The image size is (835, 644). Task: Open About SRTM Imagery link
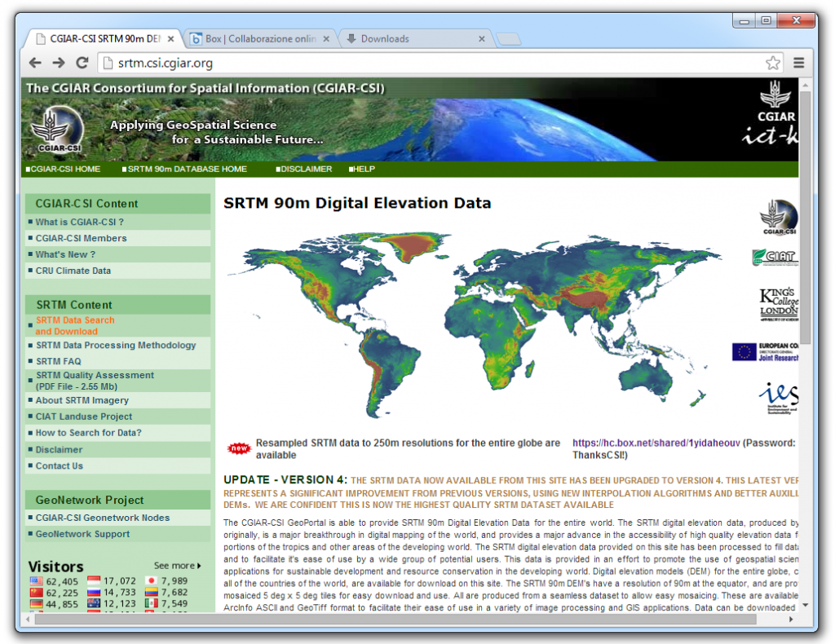[x=82, y=400]
